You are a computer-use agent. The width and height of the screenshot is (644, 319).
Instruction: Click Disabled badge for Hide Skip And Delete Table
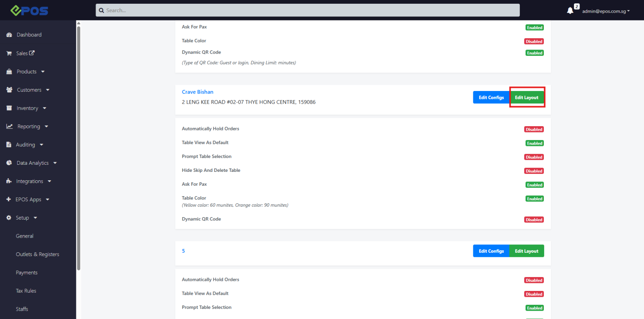click(x=534, y=171)
